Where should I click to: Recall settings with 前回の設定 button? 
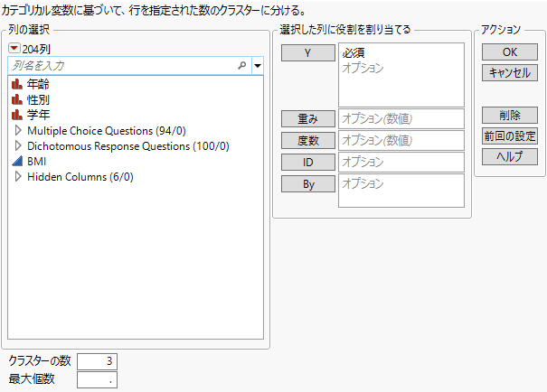(x=510, y=135)
